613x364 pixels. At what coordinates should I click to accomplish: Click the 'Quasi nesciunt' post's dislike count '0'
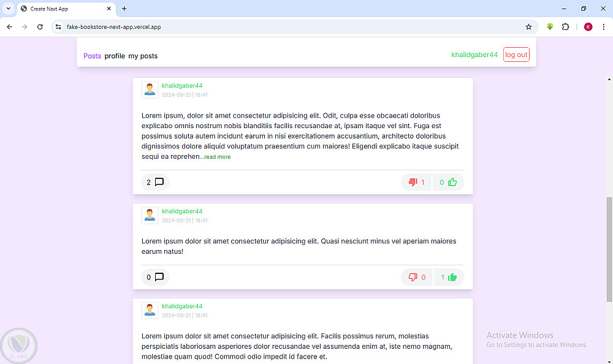coord(424,277)
